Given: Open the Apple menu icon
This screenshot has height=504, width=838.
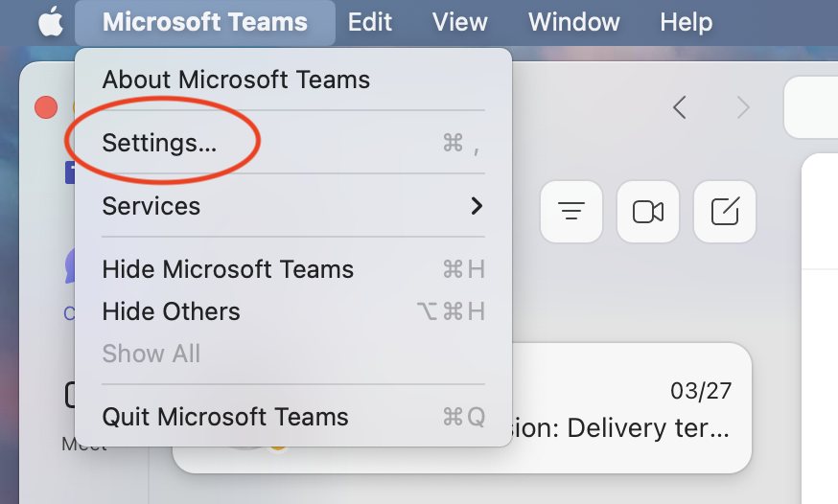Looking at the screenshot, I should click(51, 23).
